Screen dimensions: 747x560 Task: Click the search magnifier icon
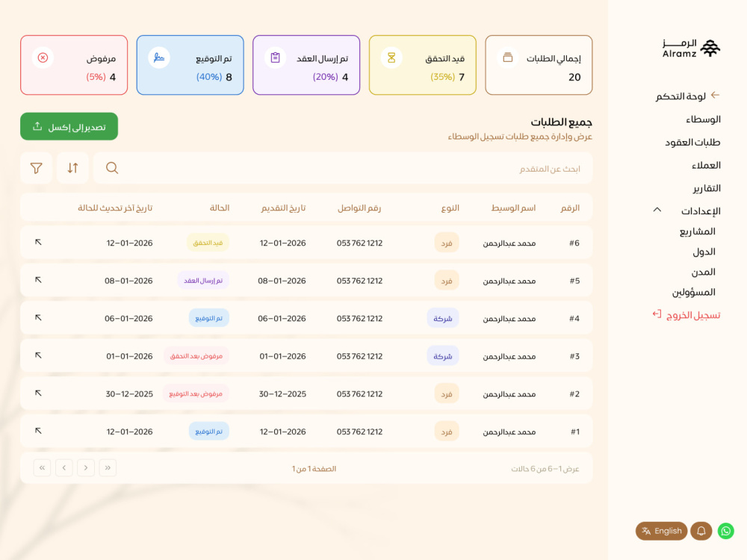point(112,168)
